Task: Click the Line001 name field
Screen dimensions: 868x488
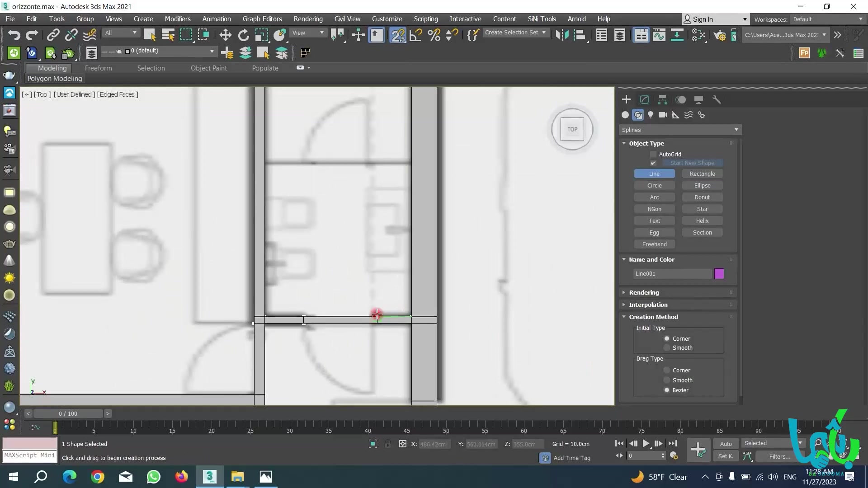Action: coord(672,274)
